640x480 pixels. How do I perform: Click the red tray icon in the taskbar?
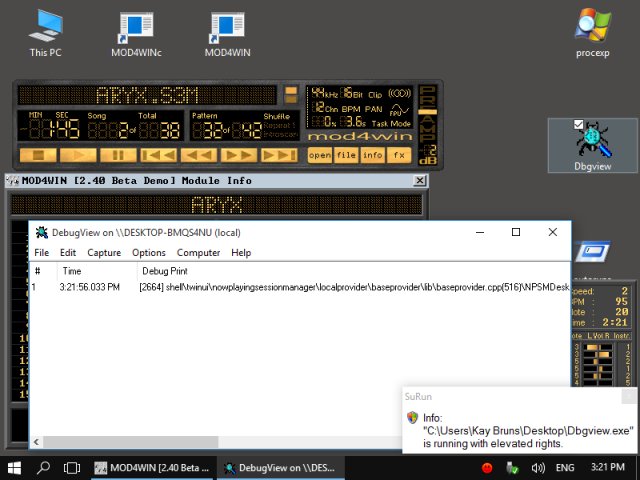pyautogui.click(x=487, y=468)
